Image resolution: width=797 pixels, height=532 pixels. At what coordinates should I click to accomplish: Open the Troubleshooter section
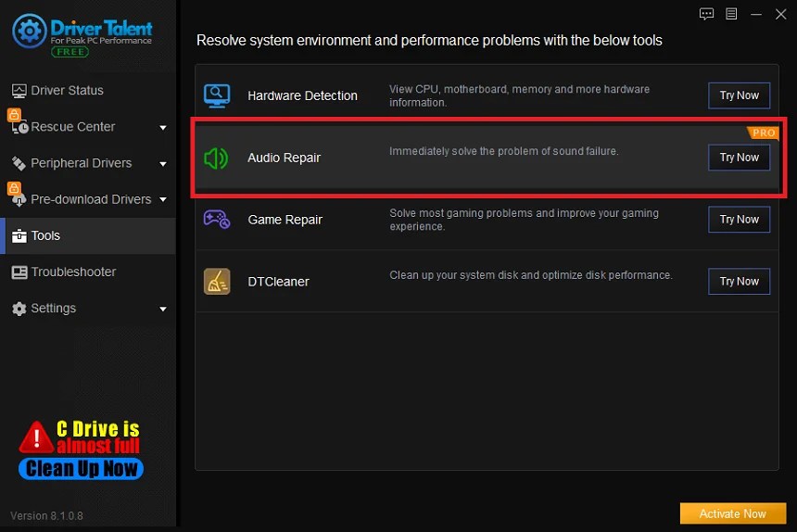coord(88,272)
